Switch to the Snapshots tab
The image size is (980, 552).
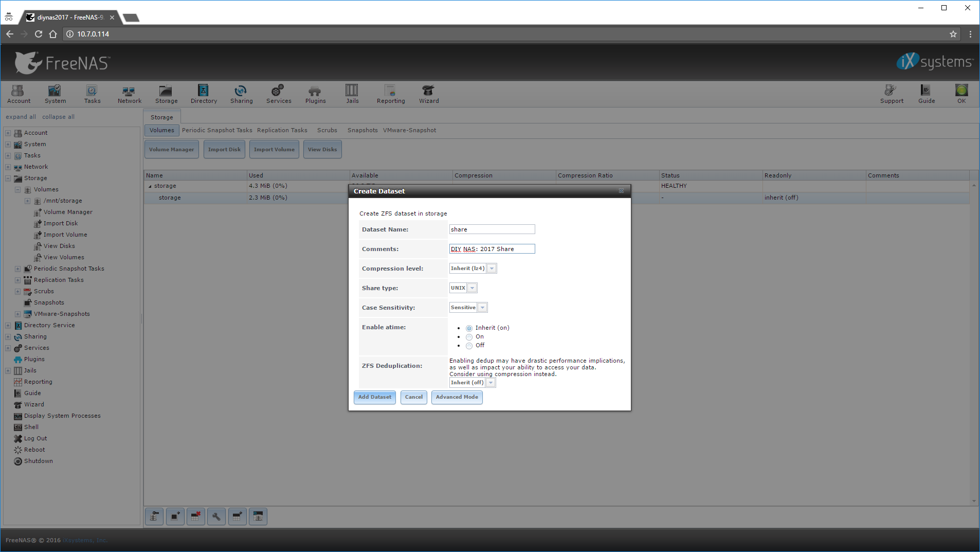pyautogui.click(x=362, y=130)
